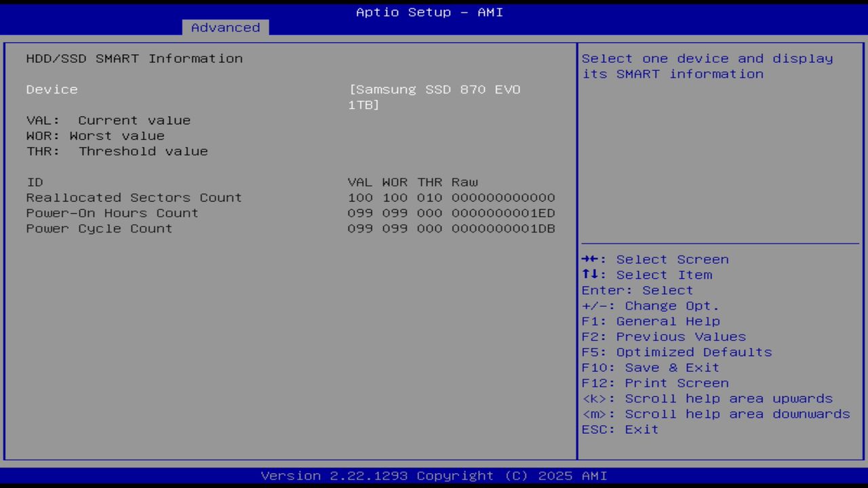868x488 pixels.
Task: Click the Version 2.22.1293 copyright bar
Action: 429,475
